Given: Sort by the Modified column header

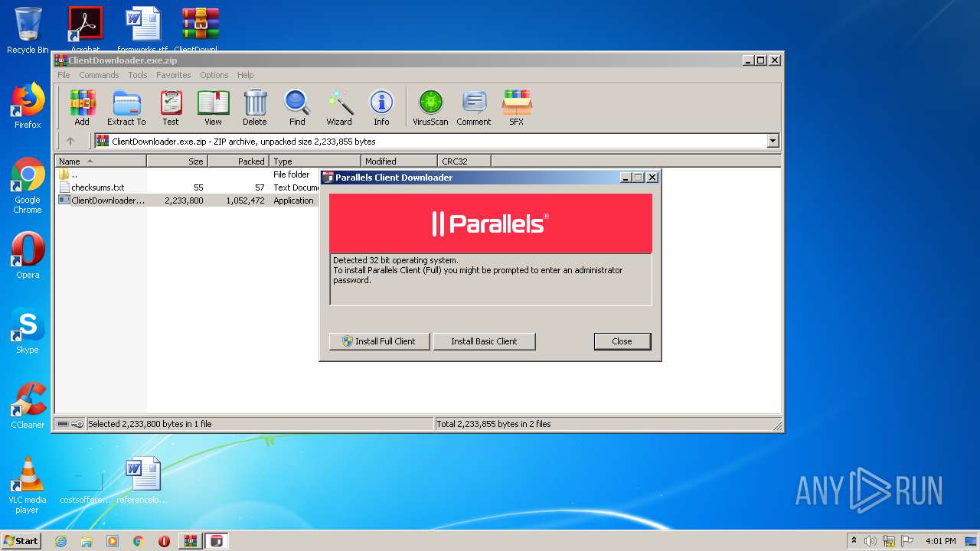Looking at the screenshot, I should coord(399,161).
